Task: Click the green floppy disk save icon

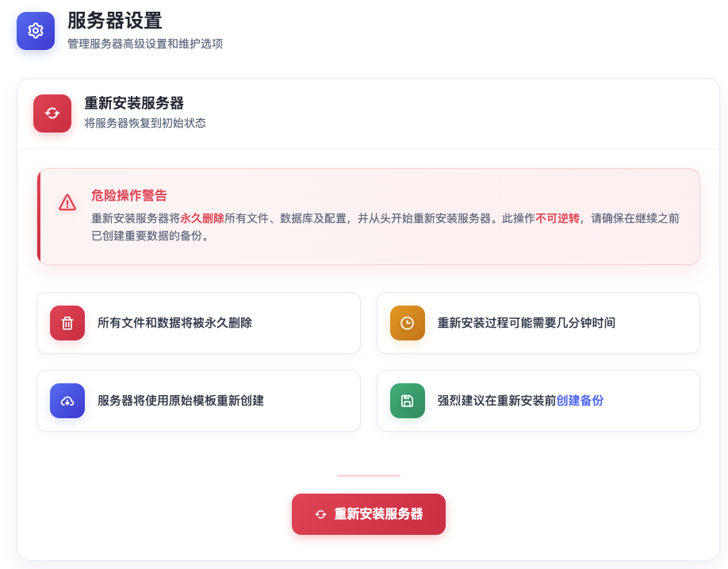Action: (407, 401)
